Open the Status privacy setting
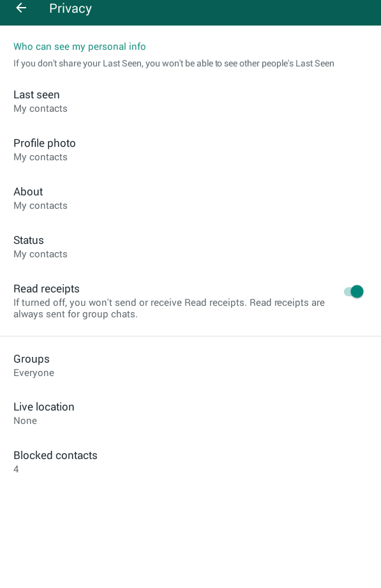 pos(190,246)
